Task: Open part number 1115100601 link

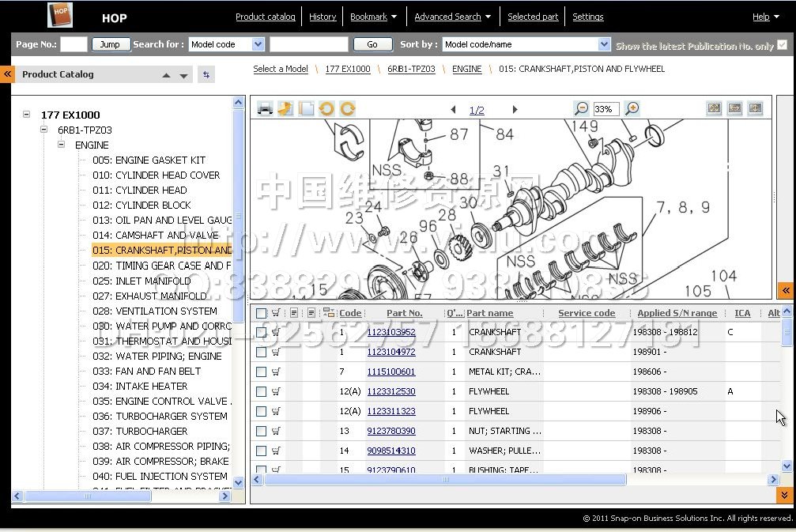Action: tap(390, 372)
